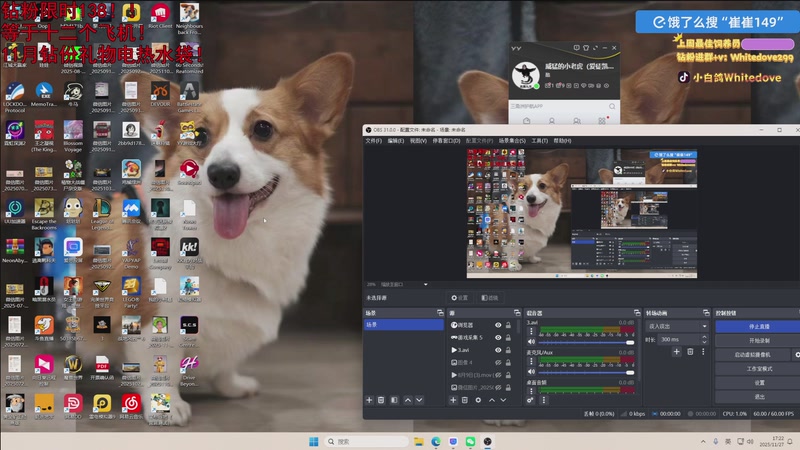
Task: Launch the 60 Seconds Reatomized shortcut
Action: point(189,59)
